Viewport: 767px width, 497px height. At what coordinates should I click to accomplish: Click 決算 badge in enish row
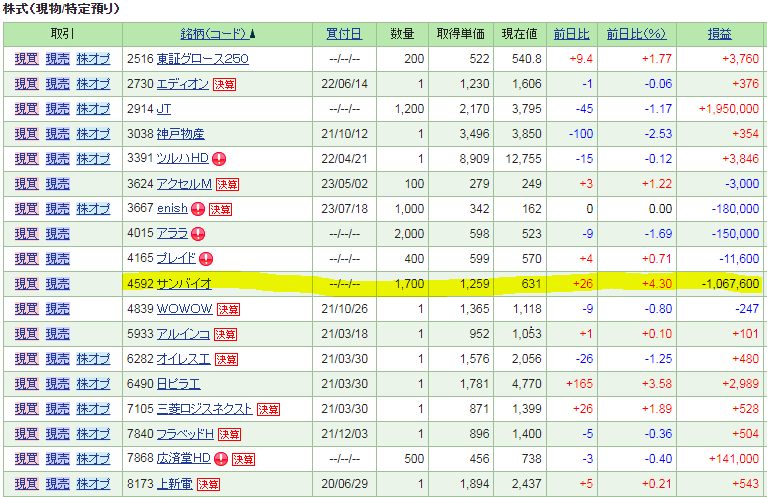tap(220, 209)
